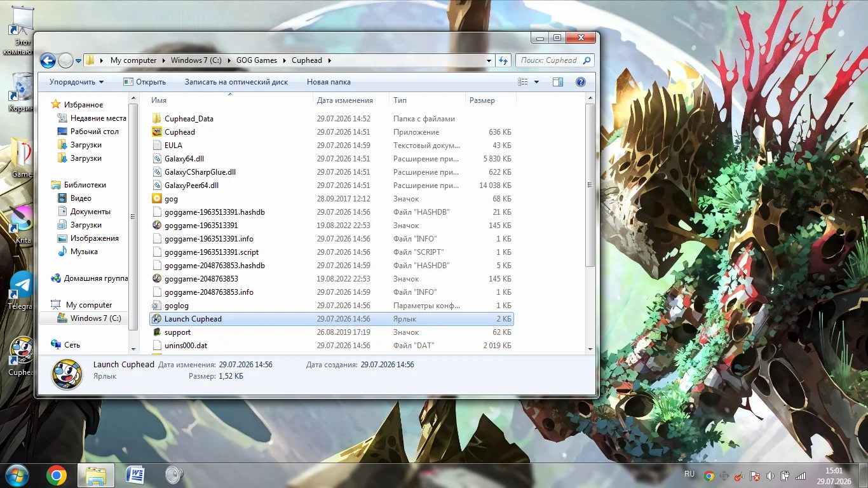
Task: Open the recent pages dropdown arrow
Action: 78,61
